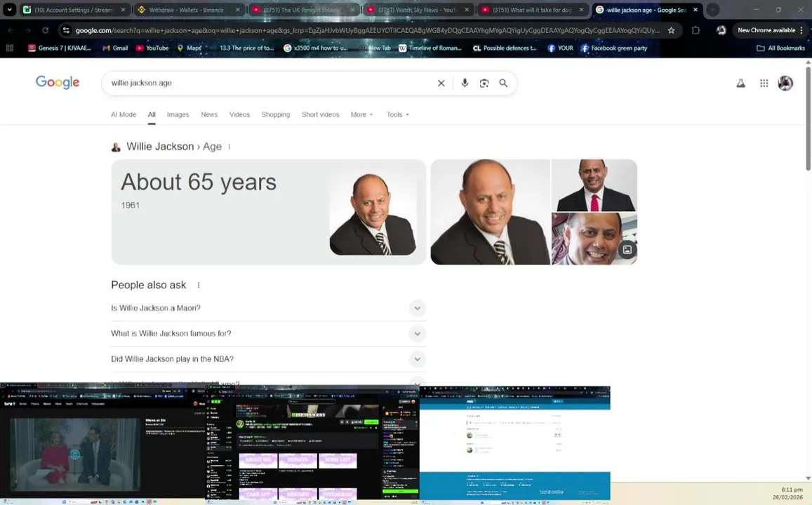Screen dimensions: 812x505
Task: Click the Google logo
Action: pyautogui.click(x=58, y=82)
